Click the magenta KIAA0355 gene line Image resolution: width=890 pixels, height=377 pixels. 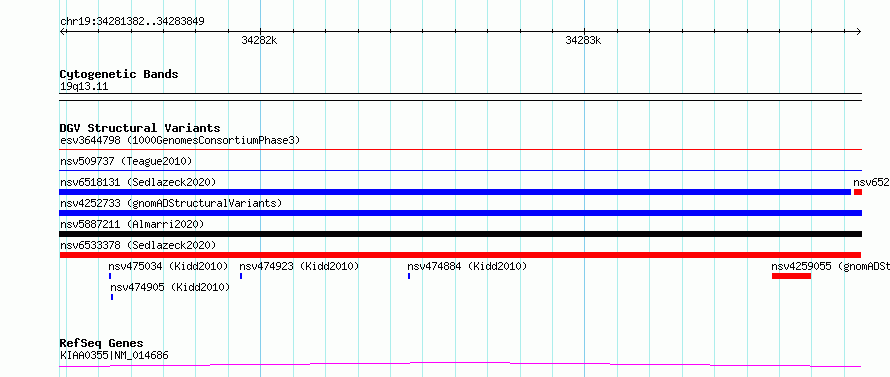pyautogui.click(x=460, y=365)
